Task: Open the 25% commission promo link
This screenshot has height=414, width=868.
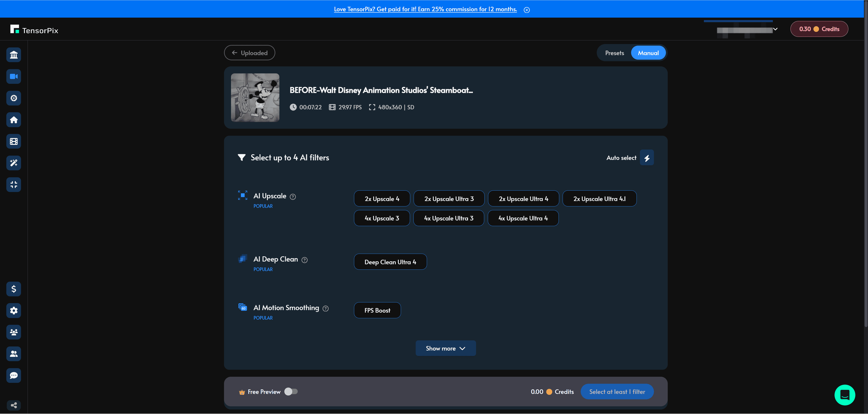Action: point(425,9)
